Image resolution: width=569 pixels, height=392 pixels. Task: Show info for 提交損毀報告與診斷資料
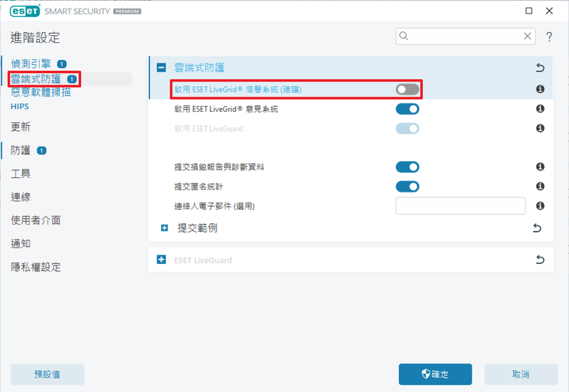click(x=540, y=167)
